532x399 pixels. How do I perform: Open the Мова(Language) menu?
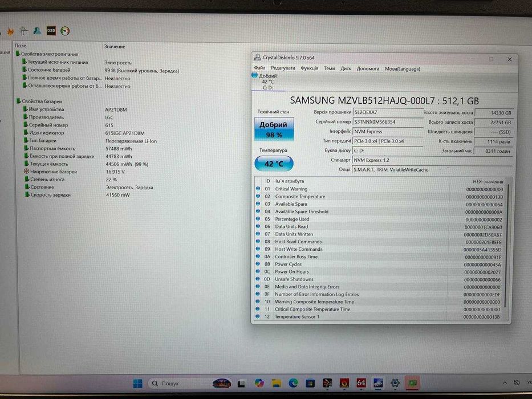click(x=403, y=69)
